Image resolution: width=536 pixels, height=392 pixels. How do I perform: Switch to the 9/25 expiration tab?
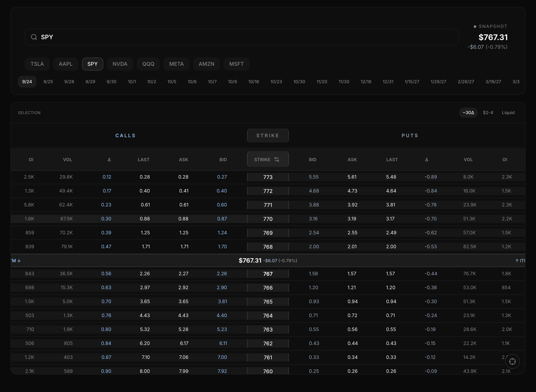48,82
